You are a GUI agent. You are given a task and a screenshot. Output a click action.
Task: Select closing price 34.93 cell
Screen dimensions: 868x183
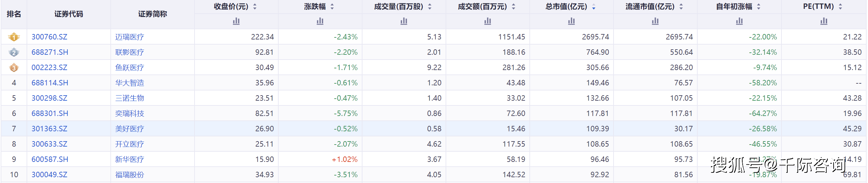pyautogui.click(x=236, y=174)
